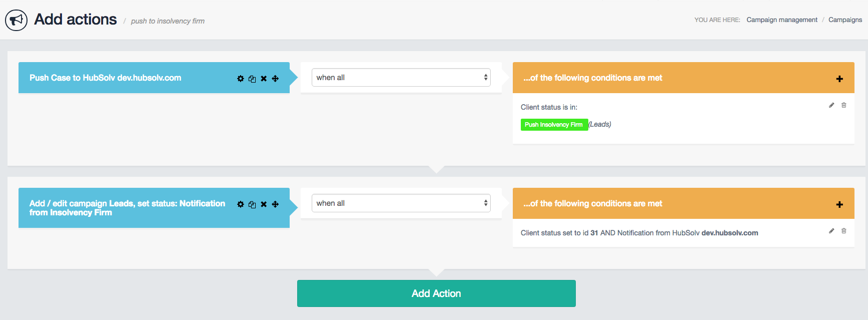Viewport: 868px width, 320px height.
Task: Open the Campaigns breadcrumb link
Action: [x=845, y=20]
